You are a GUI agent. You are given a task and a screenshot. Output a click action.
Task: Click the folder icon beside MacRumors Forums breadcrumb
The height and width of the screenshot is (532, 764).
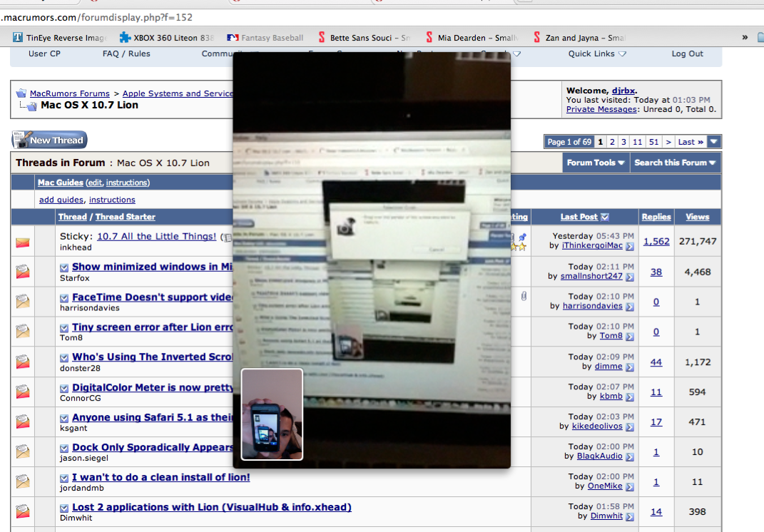21,93
